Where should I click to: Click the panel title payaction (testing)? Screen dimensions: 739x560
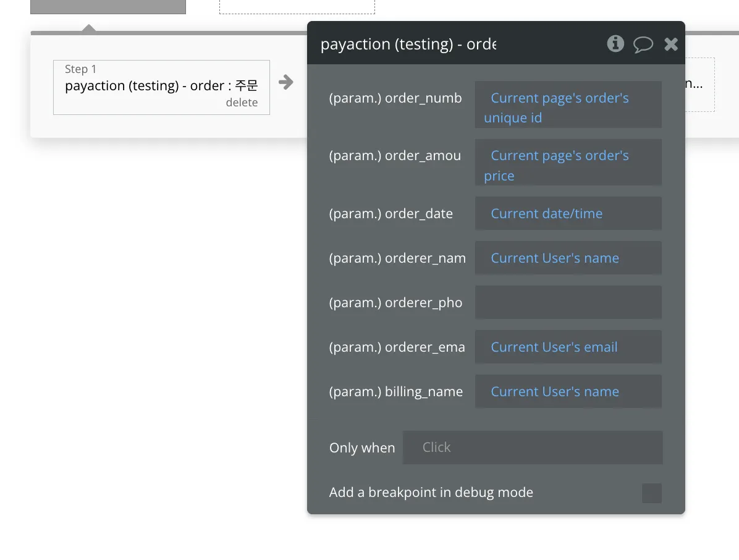[408, 45]
